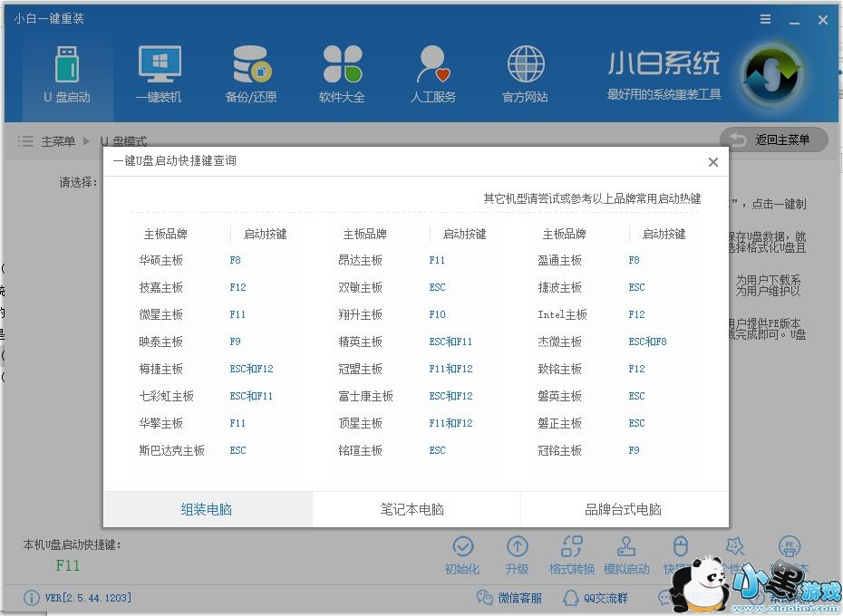Image resolution: width=843 pixels, height=616 pixels.
Task: Select 冠盟主板 row
Action: coord(415,369)
